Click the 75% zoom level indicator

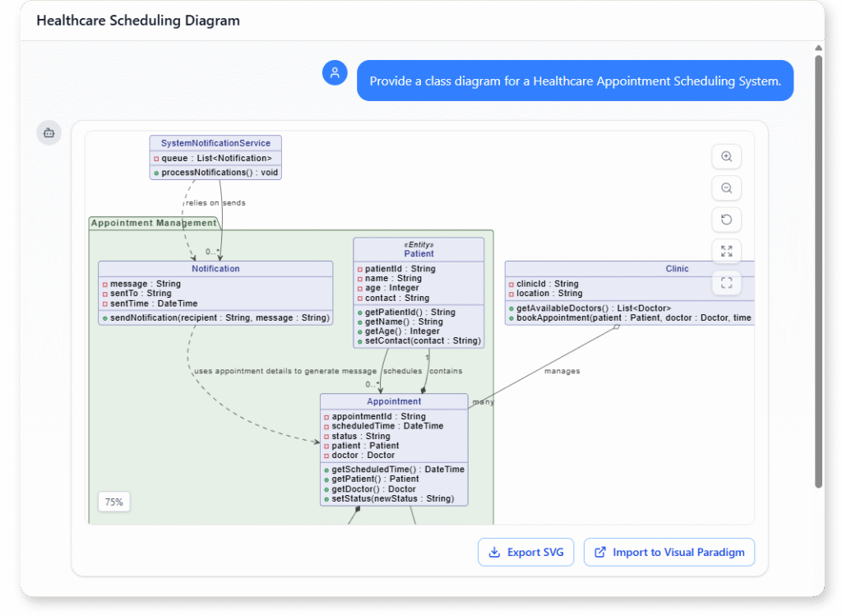pos(113,502)
